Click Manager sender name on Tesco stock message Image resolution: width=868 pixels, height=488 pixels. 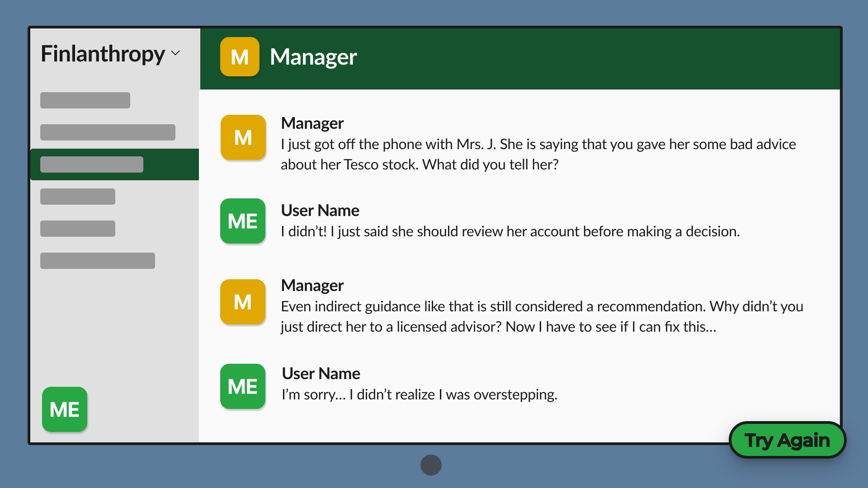(x=312, y=123)
